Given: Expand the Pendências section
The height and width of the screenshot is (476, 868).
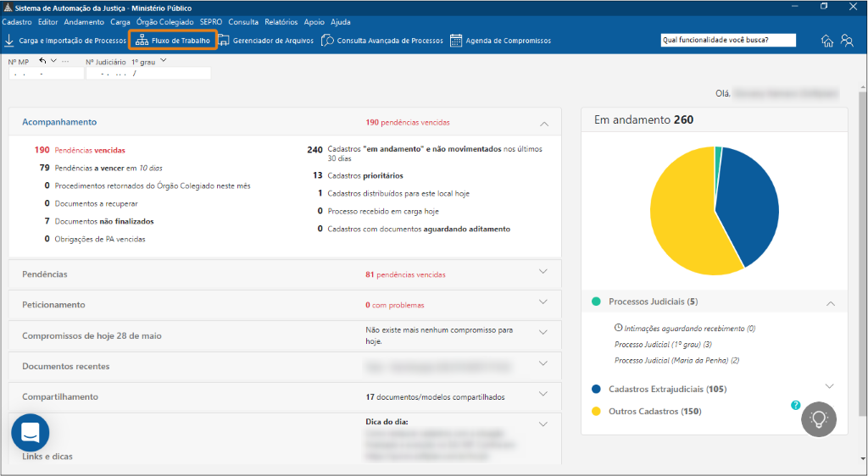Looking at the screenshot, I should coord(543,271).
